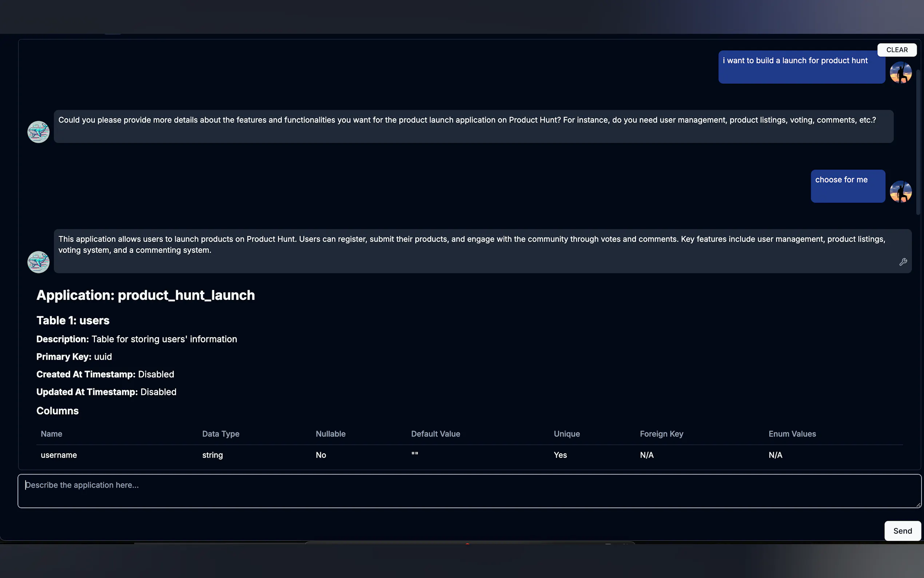The image size is (924, 578).
Task: Click the bot message asking for more details
Action: 473,126
